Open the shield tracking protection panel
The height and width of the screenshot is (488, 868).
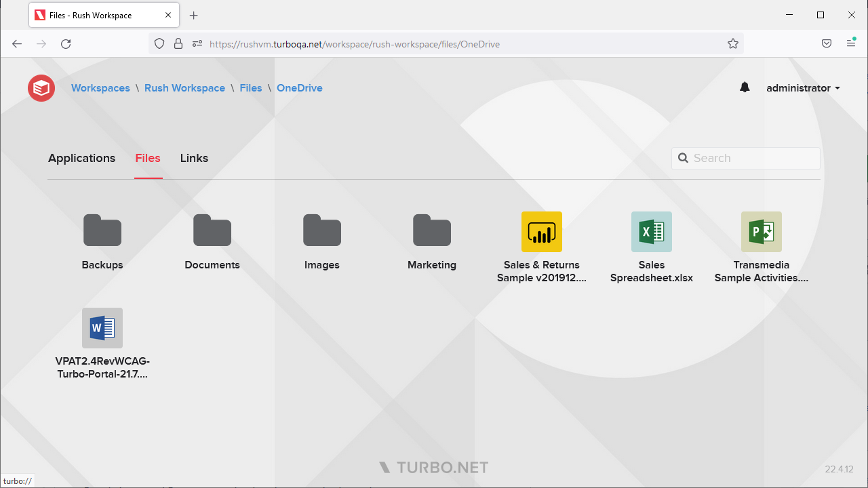click(x=159, y=43)
